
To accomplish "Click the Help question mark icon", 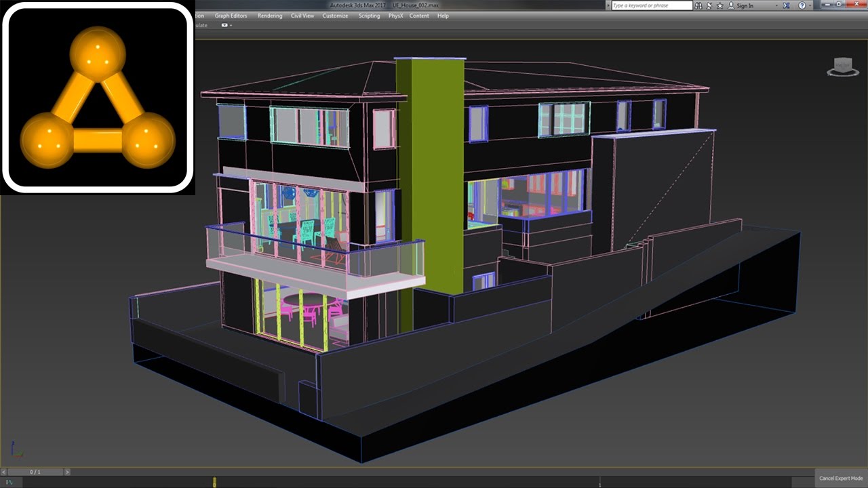I will tap(802, 5).
